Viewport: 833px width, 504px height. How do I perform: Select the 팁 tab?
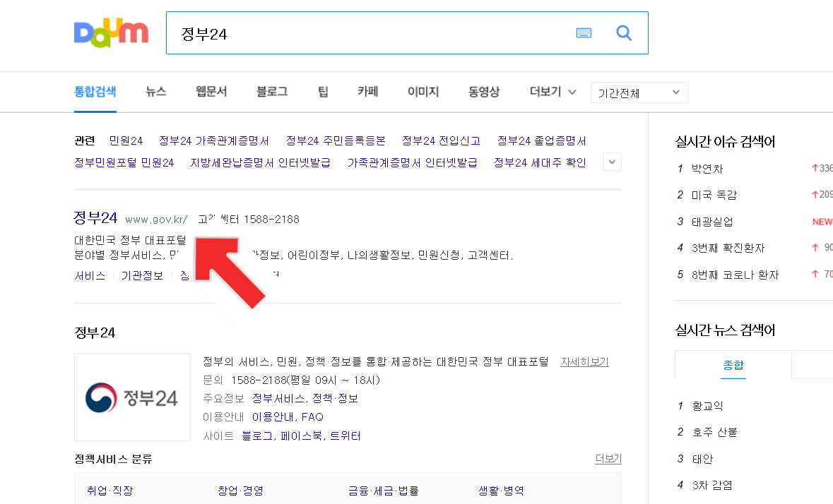coord(323,91)
